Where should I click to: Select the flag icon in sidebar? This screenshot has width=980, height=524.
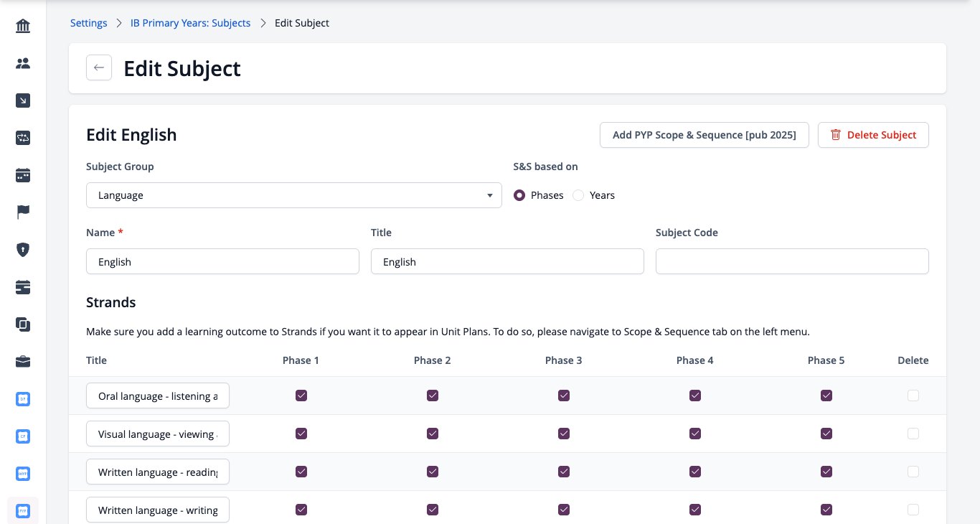coord(23,212)
